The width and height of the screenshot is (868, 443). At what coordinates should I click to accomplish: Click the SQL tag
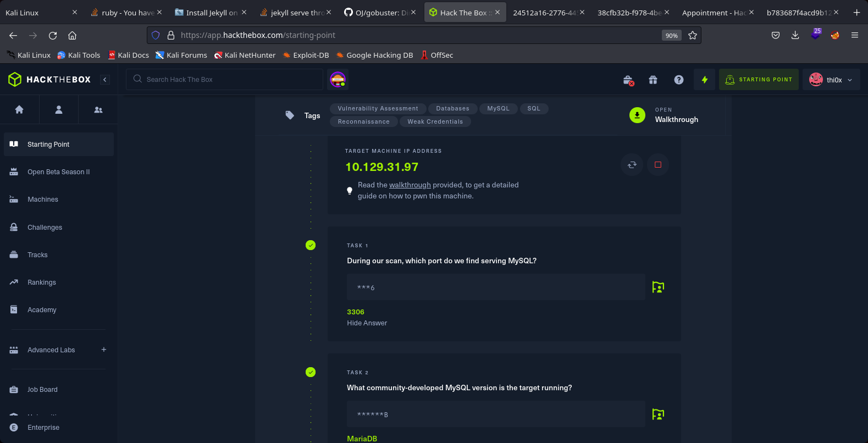click(x=534, y=109)
